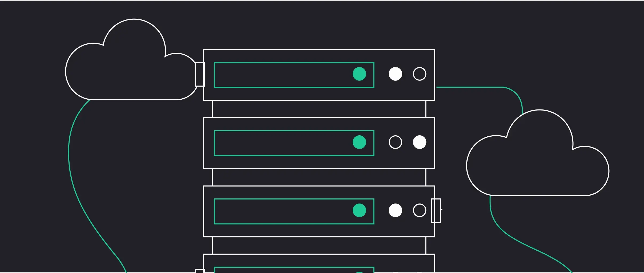Viewport: 644px width, 273px height.
Task: Select the filled white circle on top server
Action: pos(395,74)
